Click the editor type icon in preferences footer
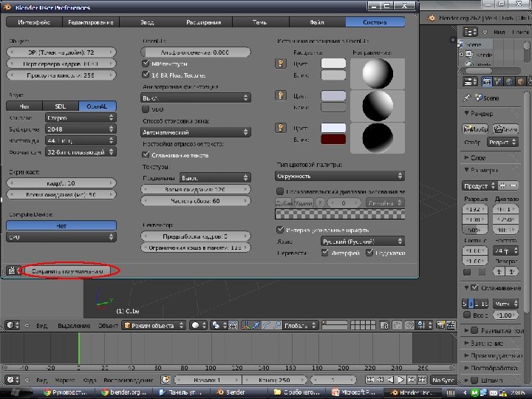 pyautogui.click(x=12, y=271)
